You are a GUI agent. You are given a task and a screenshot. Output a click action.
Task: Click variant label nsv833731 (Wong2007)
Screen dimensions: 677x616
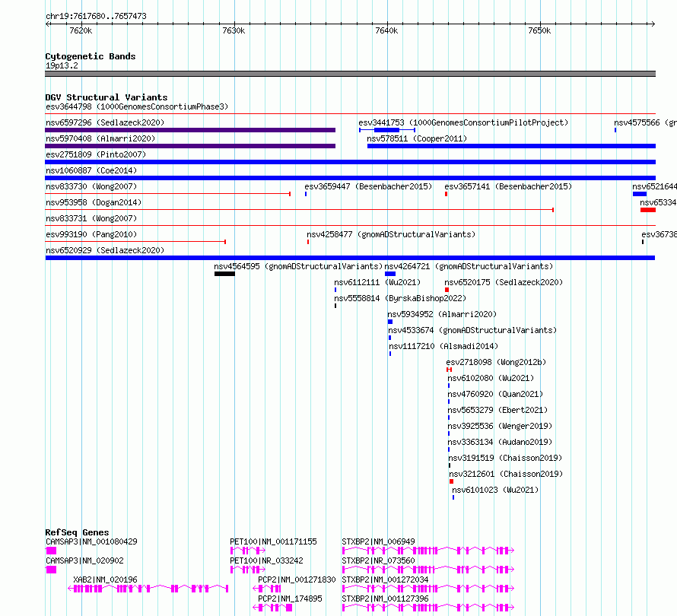pyautogui.click(x=91, y=218)
